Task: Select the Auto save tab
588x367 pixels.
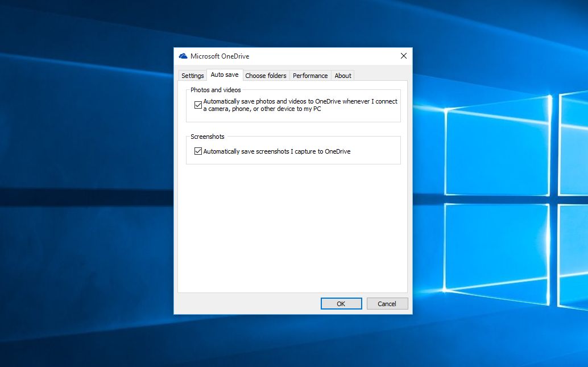Action: (225, 75)
